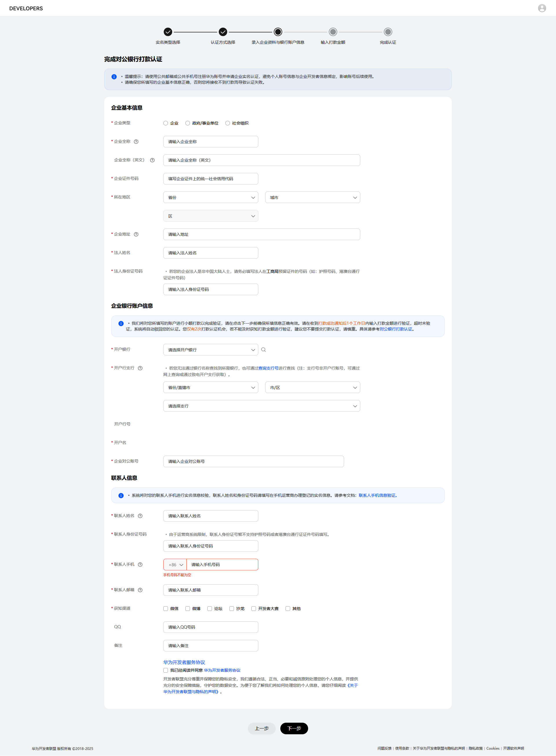Click help icon beside 联系人邮箱 label
The image size is (556, 756).
click(140, 590)
